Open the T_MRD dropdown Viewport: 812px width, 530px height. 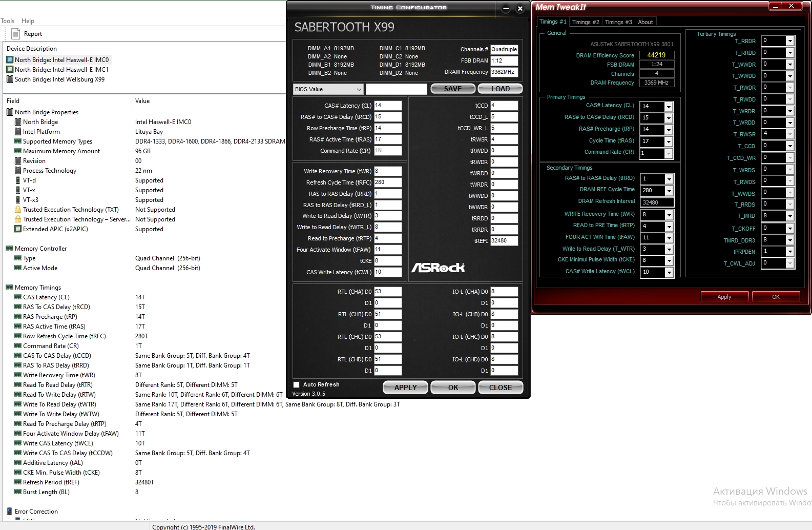pos(790,216)
